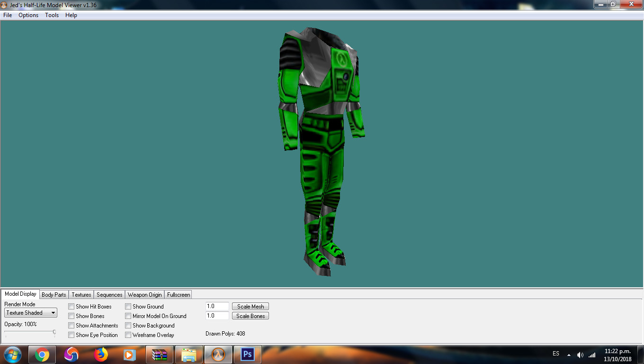This screenshot has width=644, height=364.
Task: Open Windows Explorer from the taskbar
Action: click(188, 354)
